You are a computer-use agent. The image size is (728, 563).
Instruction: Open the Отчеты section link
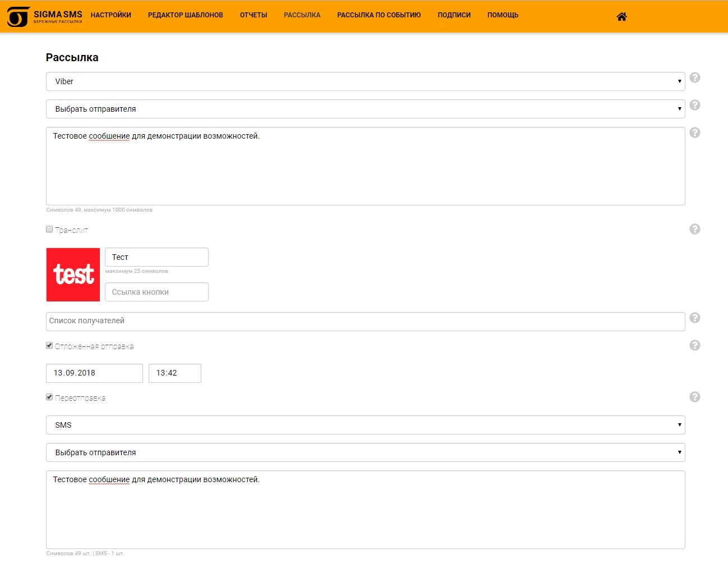pyautogui.click(x=254, y=15)
